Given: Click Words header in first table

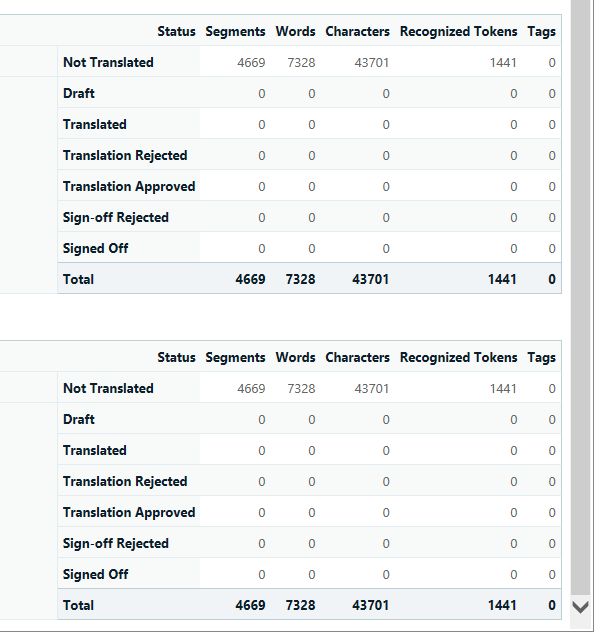Looking at the screenshot, I should (x=295, y=31).
